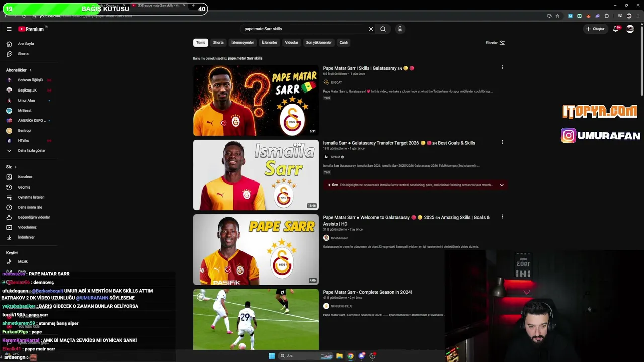Image resolution: width=644 pixels, height=362 pixels.
Task: Open the Chrome extensions puzzle icon
Action: 606,16
